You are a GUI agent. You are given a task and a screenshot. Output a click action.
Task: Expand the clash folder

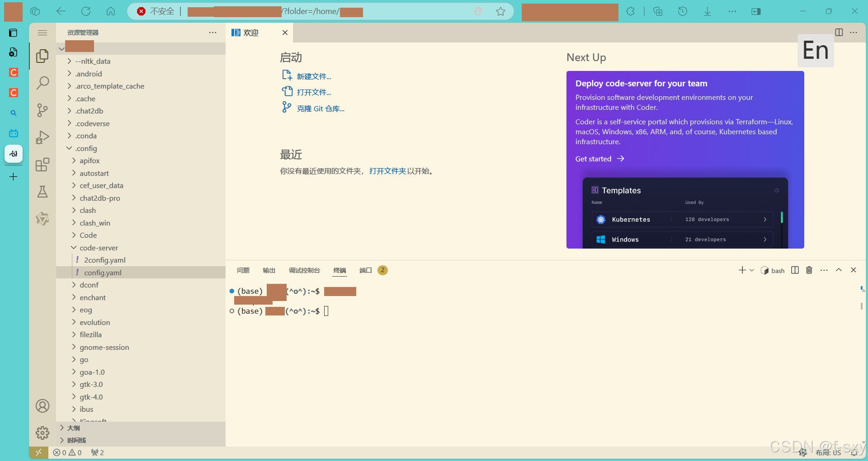tap(88, 210)
